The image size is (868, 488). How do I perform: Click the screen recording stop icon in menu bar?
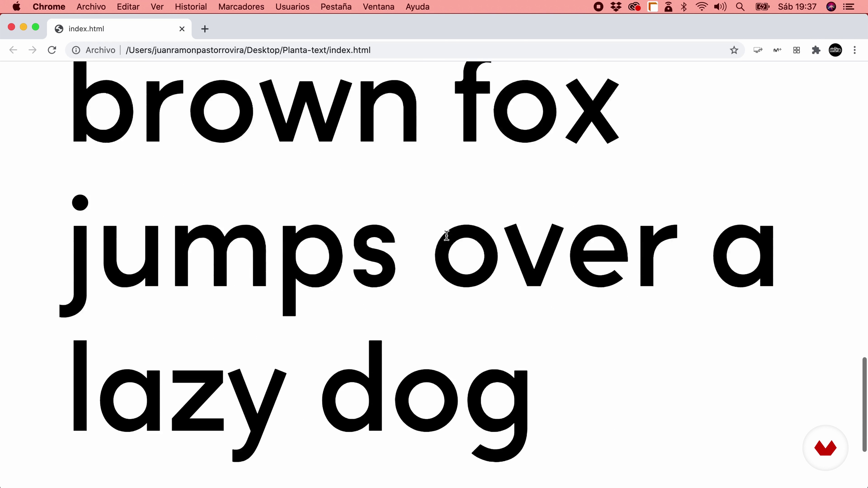pyautogui.click(x=598, y=7)
